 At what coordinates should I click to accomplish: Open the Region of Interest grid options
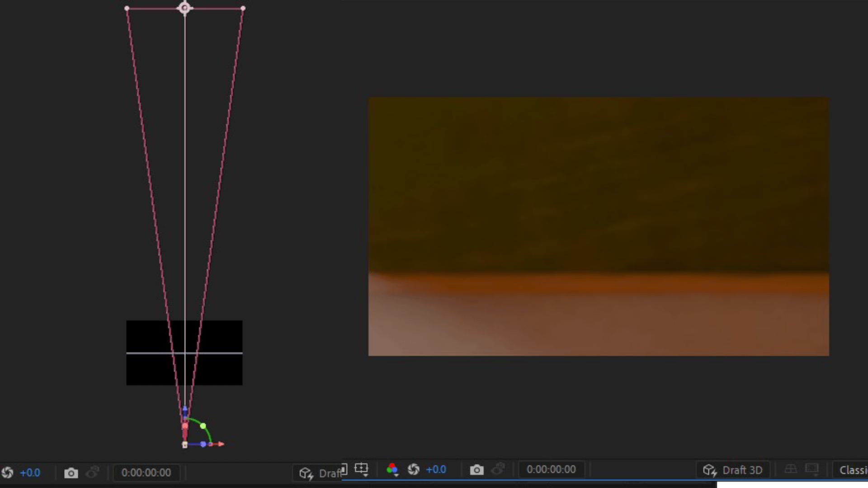[x=361, y=469]
